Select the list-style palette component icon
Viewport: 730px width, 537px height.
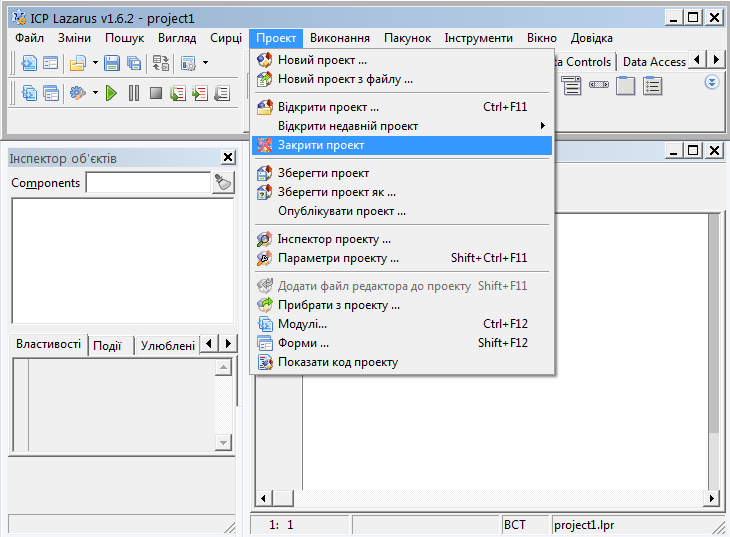tap(652, 86)
